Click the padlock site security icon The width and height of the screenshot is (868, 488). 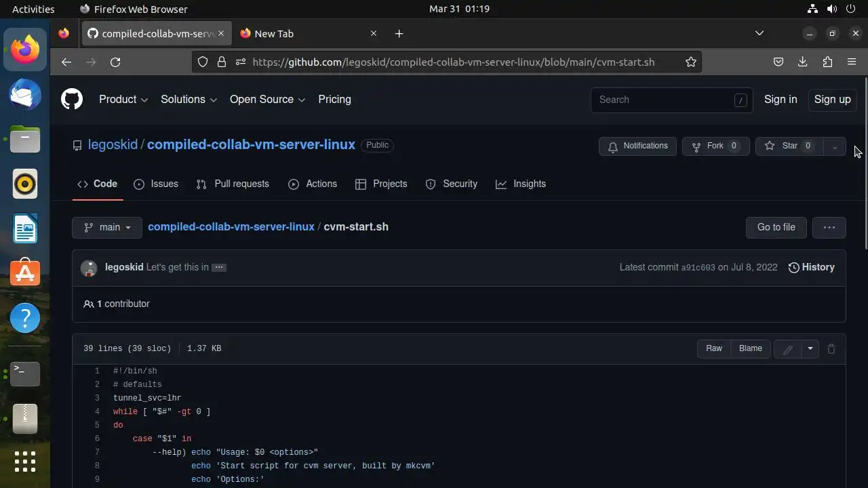[221, 62]
